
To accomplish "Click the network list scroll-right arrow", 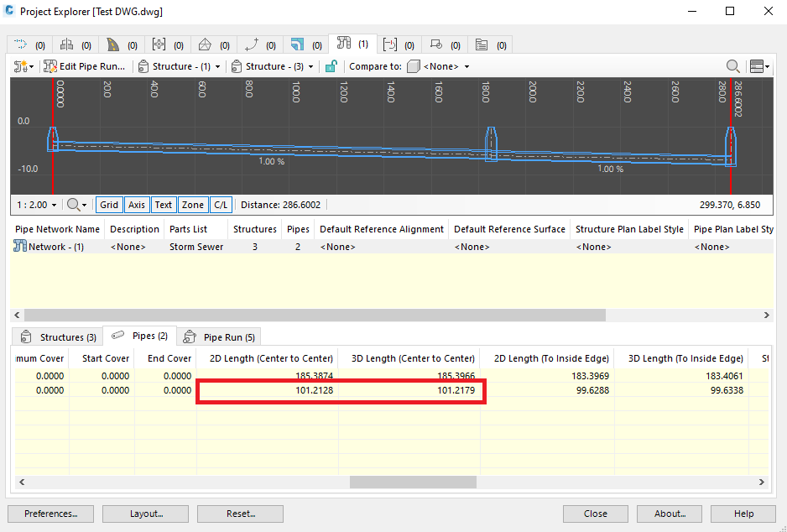I will pos(766,315).
